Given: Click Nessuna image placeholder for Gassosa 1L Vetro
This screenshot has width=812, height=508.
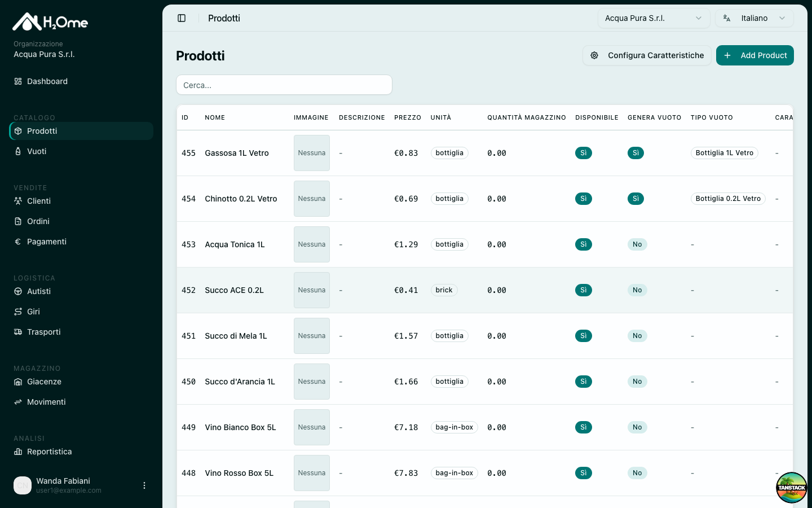Looking at the screenshot, I should coord(312,153).
